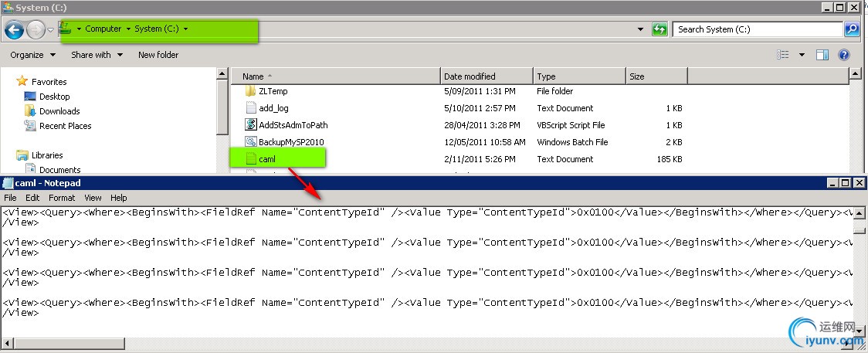868x353 pixels.
Task: Click the Notepad vertical scrollbar thumb
Action: point(860,231)
